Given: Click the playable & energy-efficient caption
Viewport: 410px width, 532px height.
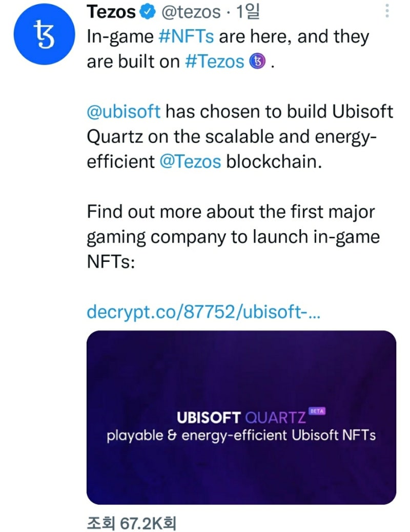Looking at the screenshot, I should click(241, 436).
